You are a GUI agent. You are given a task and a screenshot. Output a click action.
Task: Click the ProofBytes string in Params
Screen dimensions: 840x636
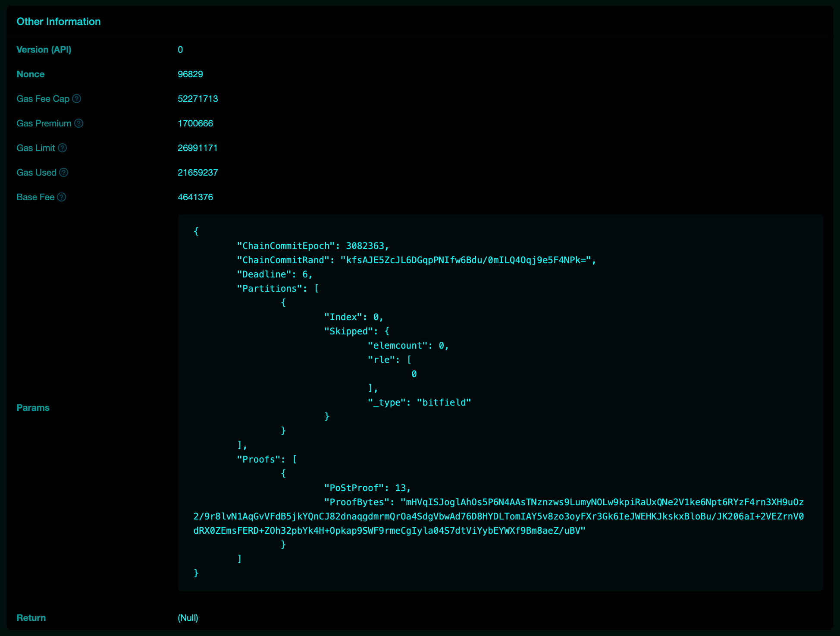(498, 516)
